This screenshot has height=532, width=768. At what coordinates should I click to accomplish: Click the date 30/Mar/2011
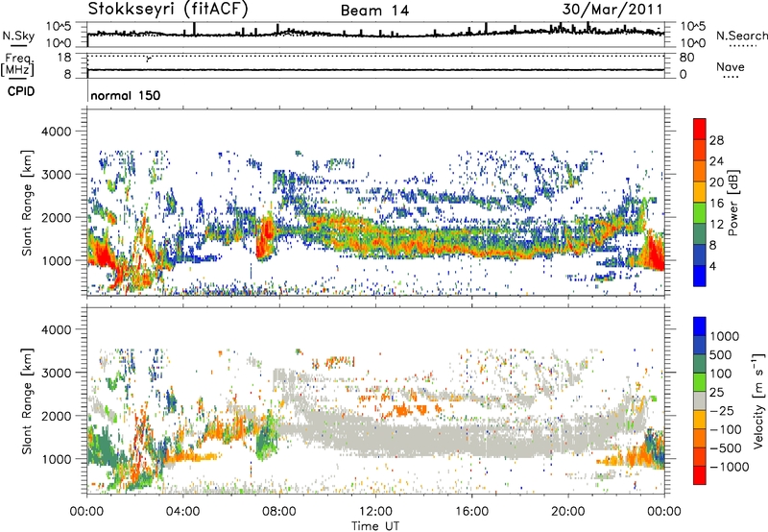click(612, 9)
